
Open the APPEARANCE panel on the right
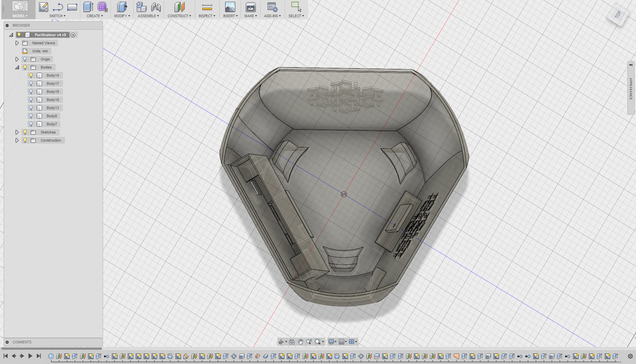[x=630, y=89]
